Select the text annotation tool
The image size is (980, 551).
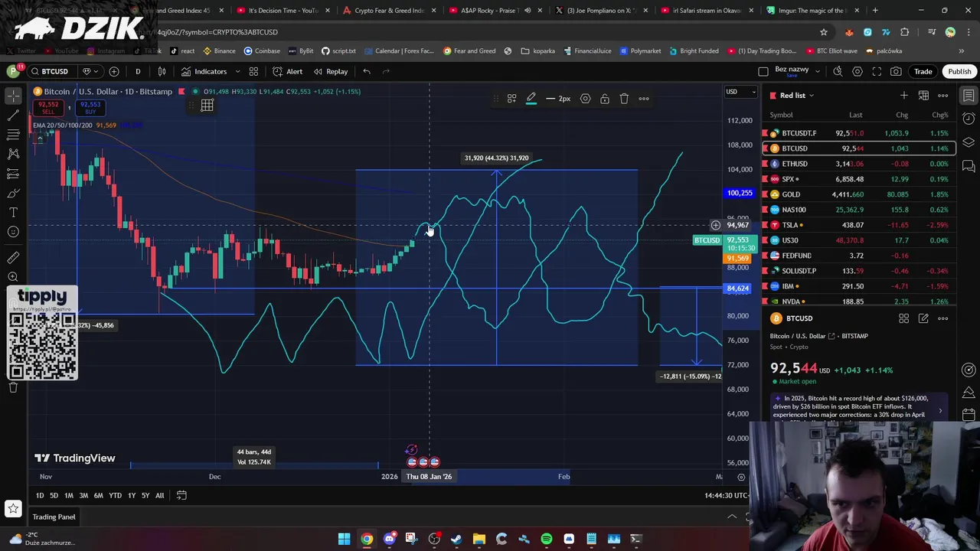[x=13, y=212]
